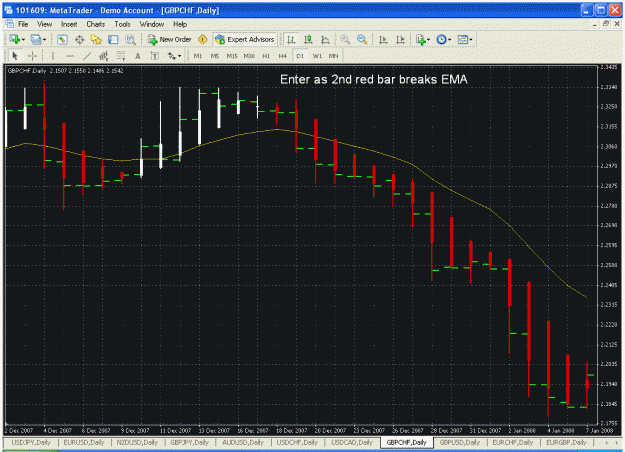Open the Indicators list dropdown

pos(423,39)
